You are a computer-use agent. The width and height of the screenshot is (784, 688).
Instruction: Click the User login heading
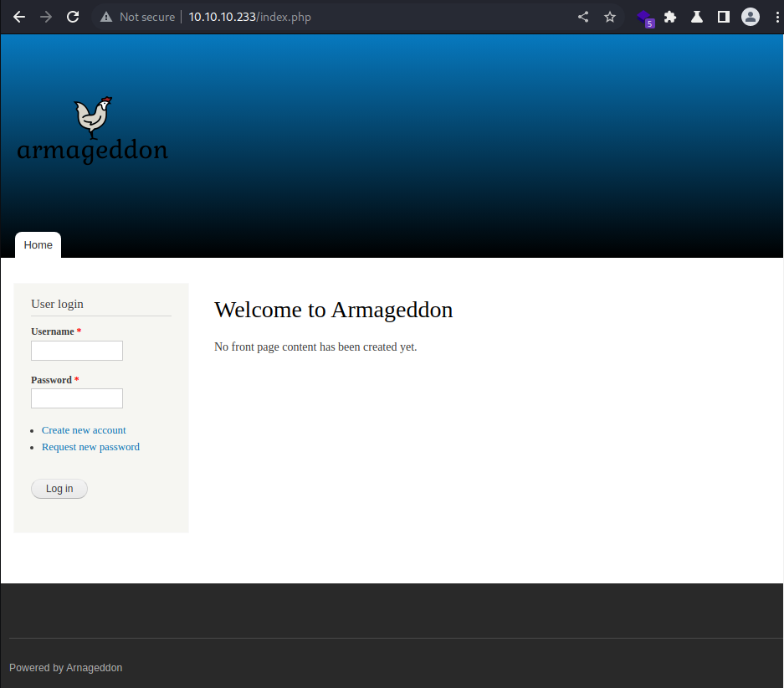[x=57, y=304]
